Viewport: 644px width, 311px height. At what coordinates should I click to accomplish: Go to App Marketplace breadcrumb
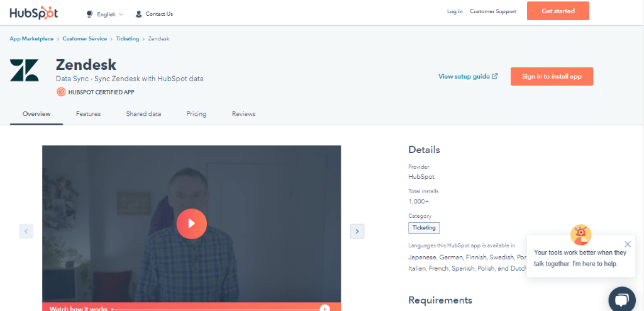pos(31,38)
